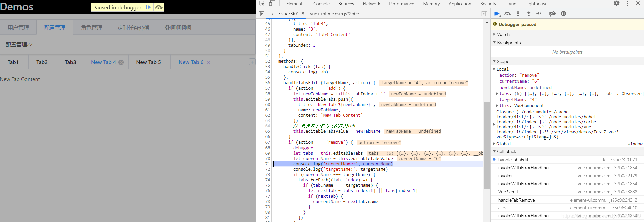The height and width of the screenshot is (222, 644).
Task: Click the debugger paused info icon
Action: click(495, 24)
